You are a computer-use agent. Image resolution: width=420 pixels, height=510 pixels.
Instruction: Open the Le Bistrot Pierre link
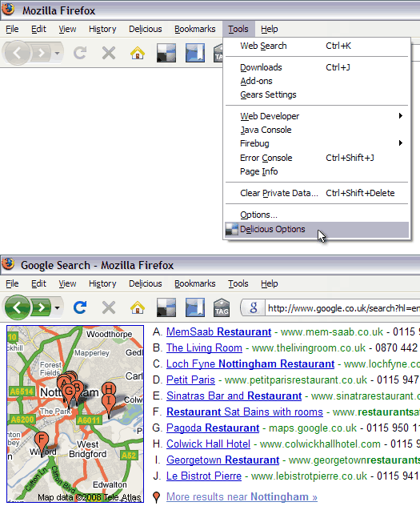204,476
